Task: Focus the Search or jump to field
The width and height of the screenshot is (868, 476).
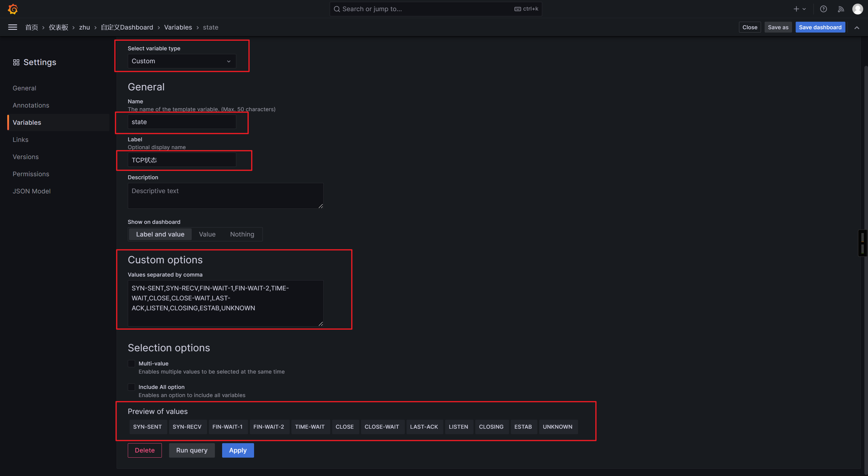Action: 436,9
